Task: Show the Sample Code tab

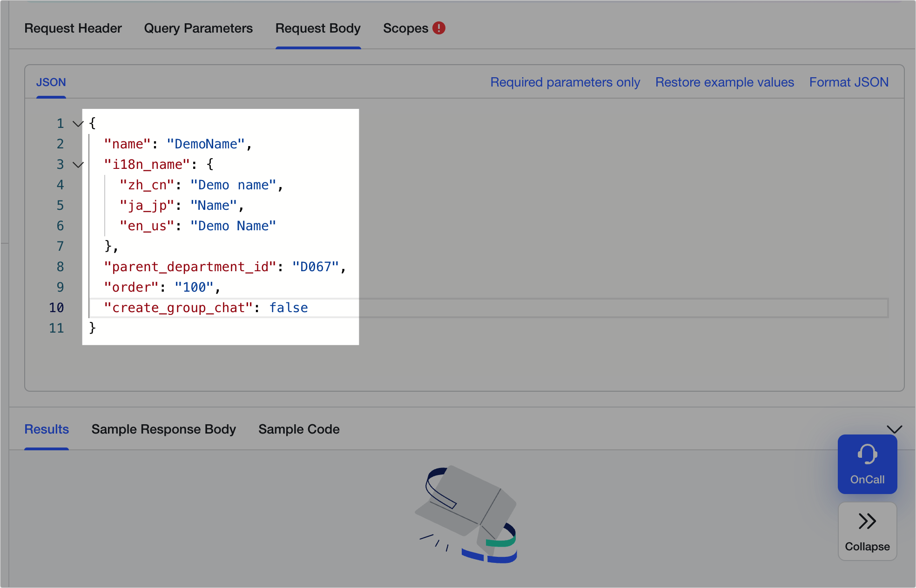Action: pyautogui.click(x=299, y=429)
